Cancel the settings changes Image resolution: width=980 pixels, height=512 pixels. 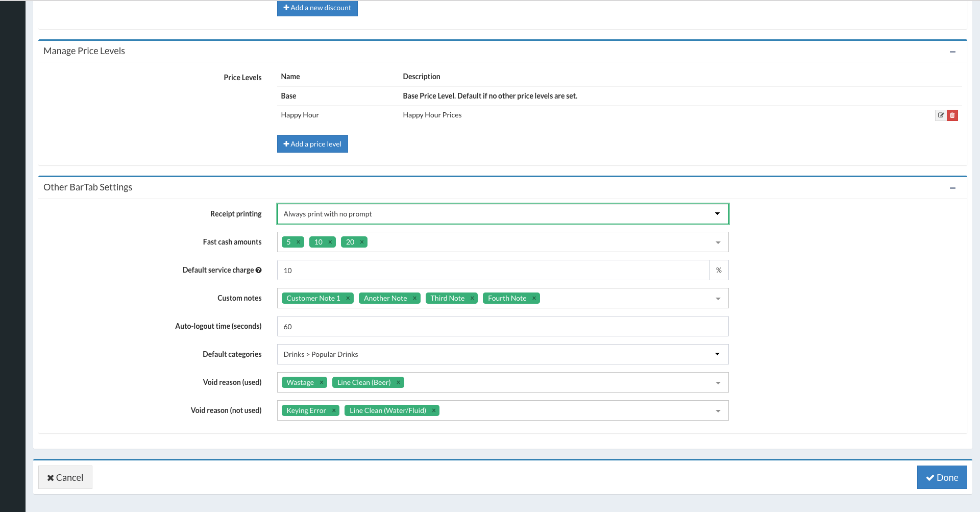point(65,478)
